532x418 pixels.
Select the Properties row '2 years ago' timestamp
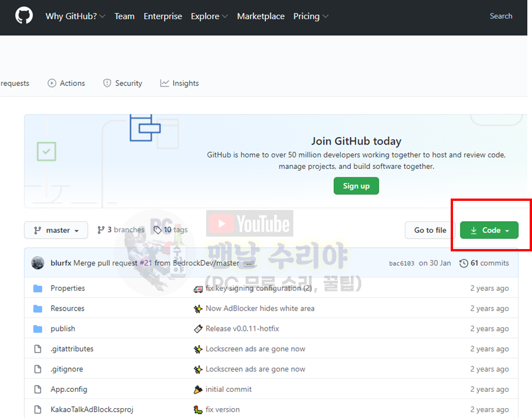pos(489,288)
